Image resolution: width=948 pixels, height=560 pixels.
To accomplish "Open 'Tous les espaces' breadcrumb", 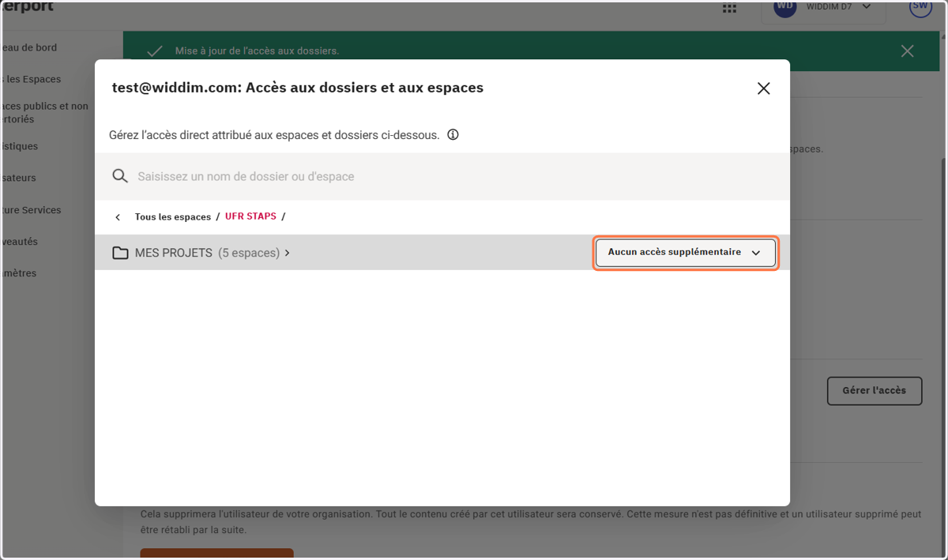I will (x=173, y=216).
